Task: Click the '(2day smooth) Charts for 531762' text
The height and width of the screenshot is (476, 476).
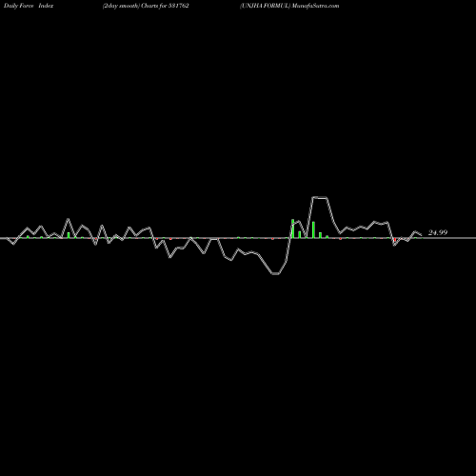Action: pos(146,6)
